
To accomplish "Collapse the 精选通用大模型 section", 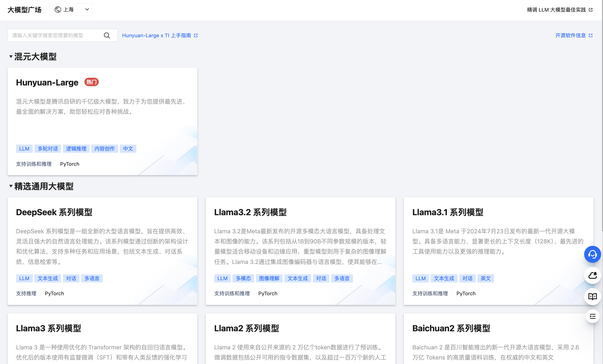I will coord(11,186).
